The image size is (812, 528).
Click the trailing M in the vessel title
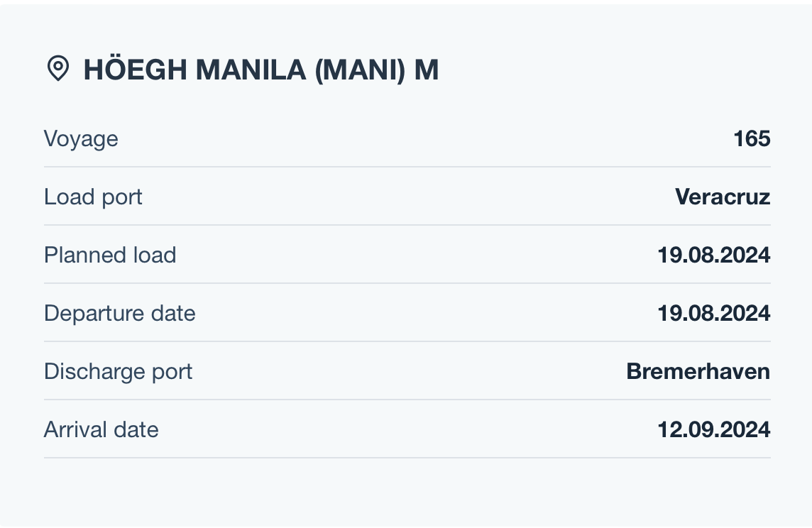click(427, 70)
